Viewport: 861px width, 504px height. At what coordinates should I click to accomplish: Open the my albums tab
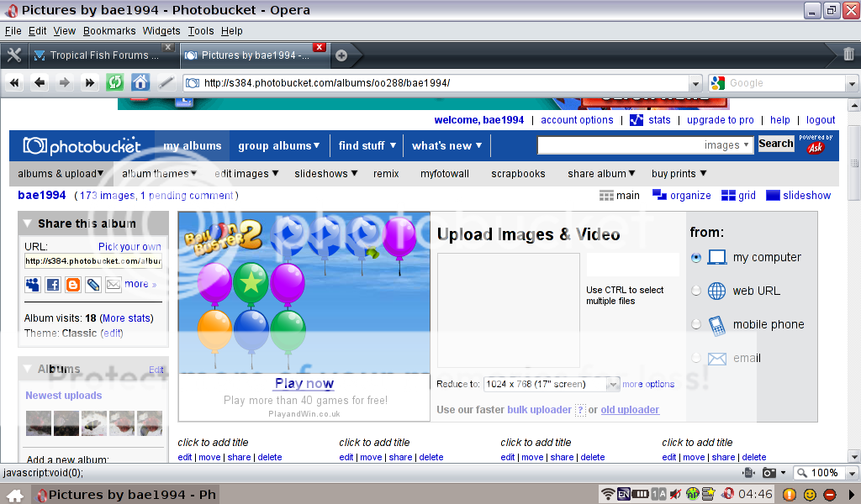point(193,146)
